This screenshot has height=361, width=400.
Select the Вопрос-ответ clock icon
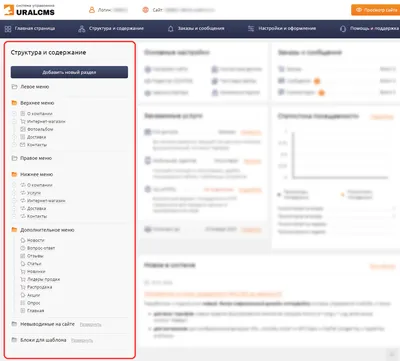click(23, 248)
